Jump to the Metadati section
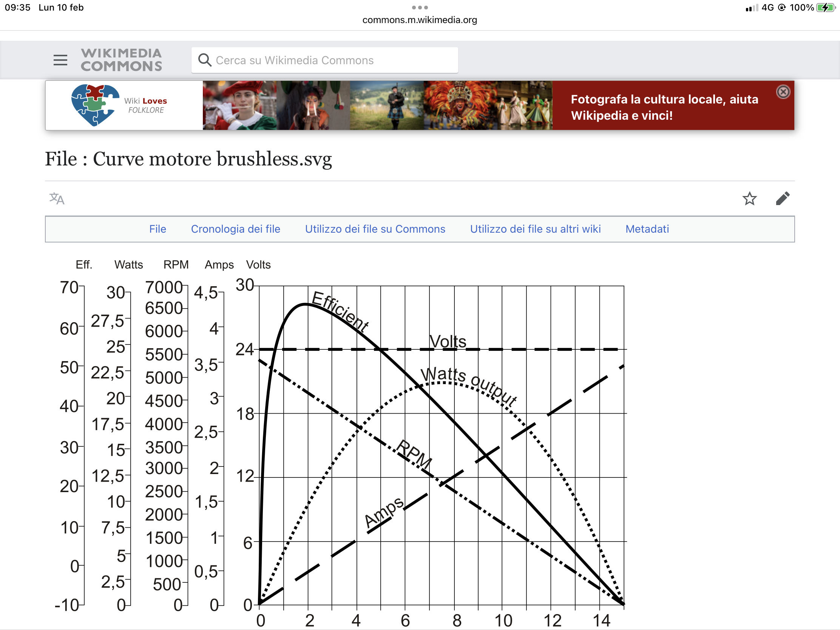Image resolution: width=840 pixels, height=630 pixels. pos(647,229)
